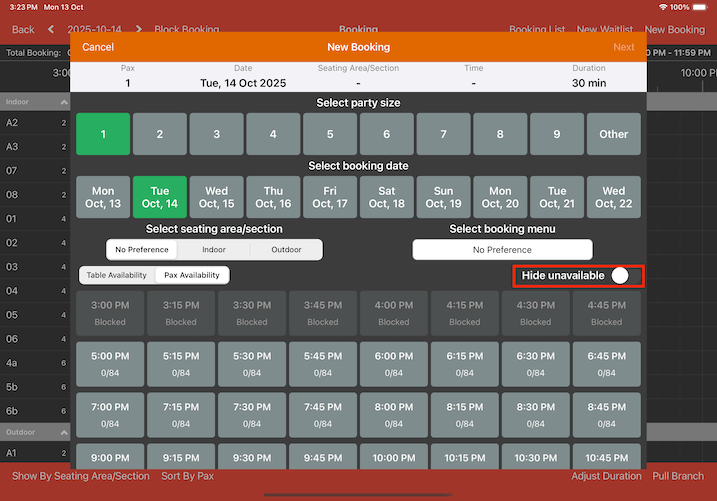
Task: Select party size 9
Action: 556,134
